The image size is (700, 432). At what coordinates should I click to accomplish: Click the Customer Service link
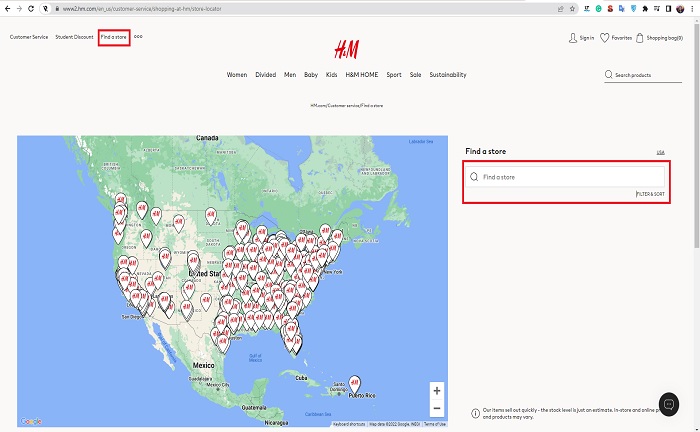pyautogui.click(x=29, y=37)
